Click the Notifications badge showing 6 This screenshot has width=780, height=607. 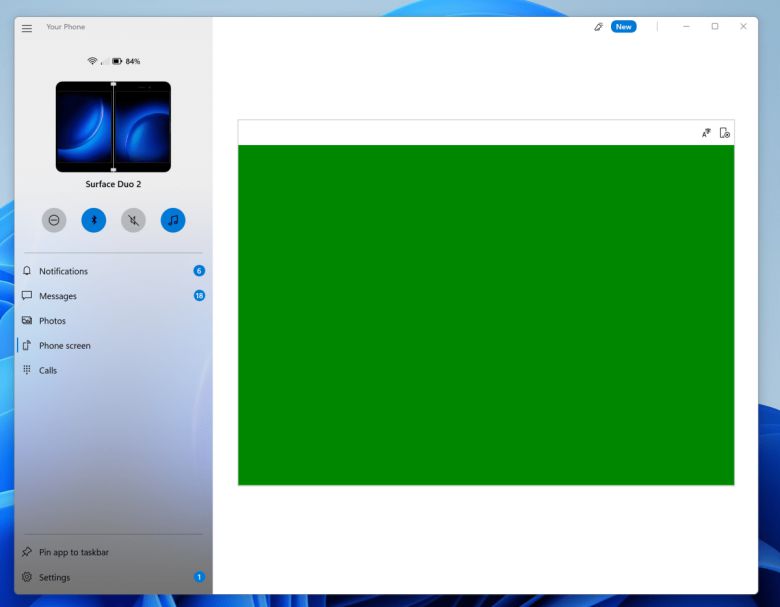coord(199,271)
